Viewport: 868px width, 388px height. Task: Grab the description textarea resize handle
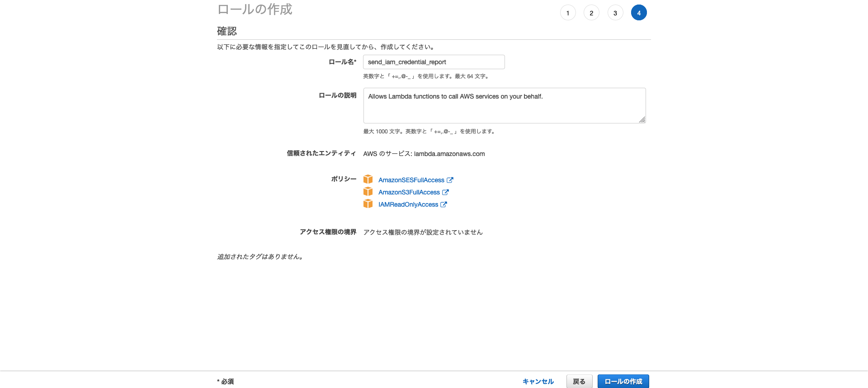pyautogui.click(x=642, y=119)
